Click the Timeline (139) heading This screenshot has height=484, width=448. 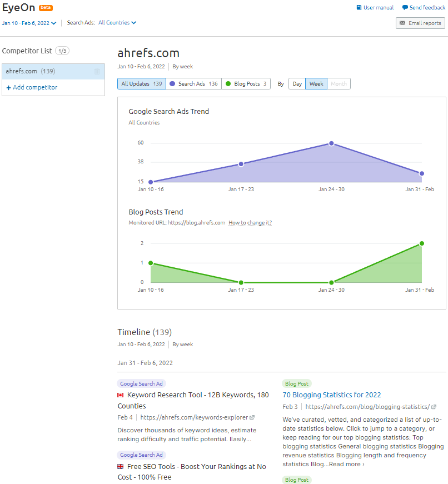coord(145,332)
